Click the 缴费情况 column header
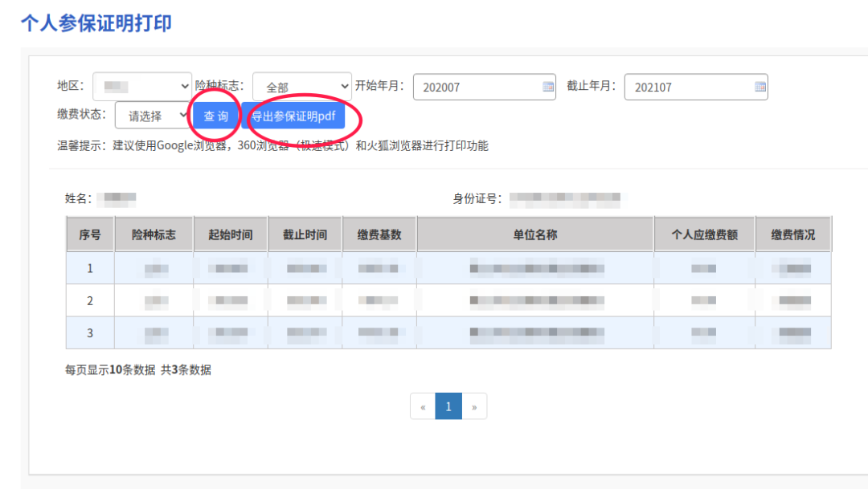The width and height of the screenshot is (868, 489). coord(793,234)
